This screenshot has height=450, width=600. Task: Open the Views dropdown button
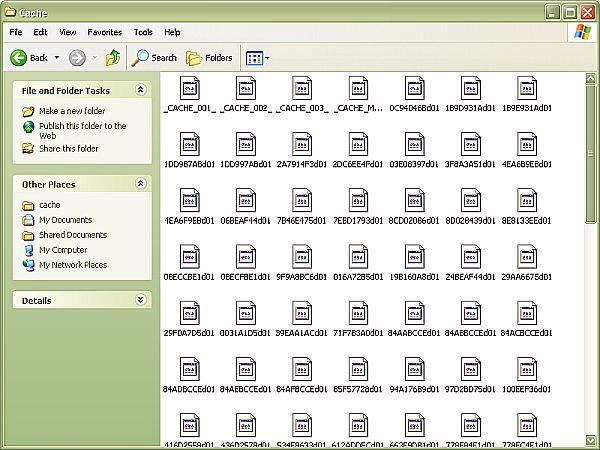tap(257, 58)
